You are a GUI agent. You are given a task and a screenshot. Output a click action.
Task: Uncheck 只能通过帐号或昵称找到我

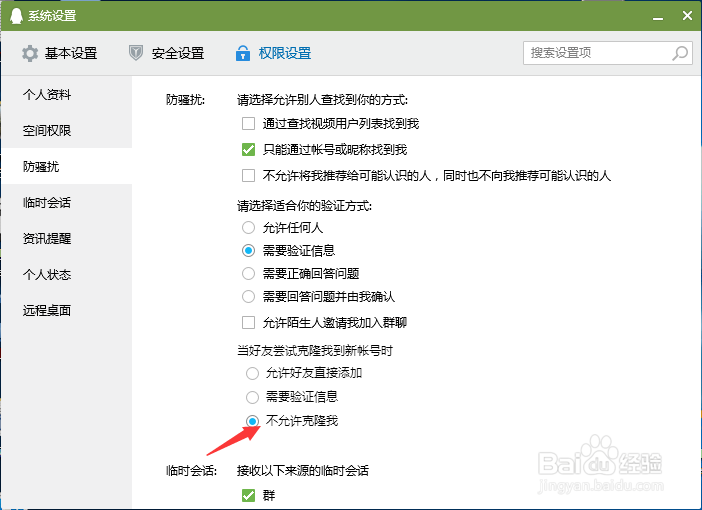tap(248, 150)
